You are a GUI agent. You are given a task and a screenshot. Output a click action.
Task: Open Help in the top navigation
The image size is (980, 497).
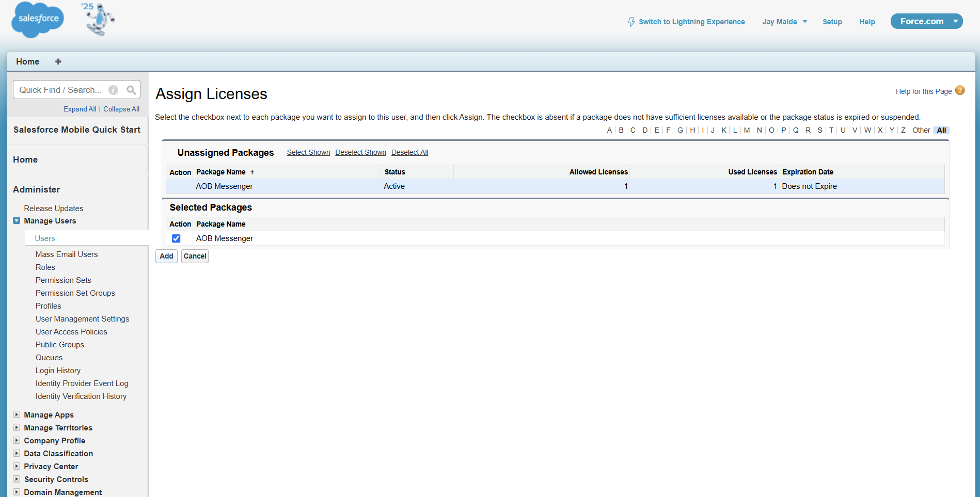pos(867,22)
